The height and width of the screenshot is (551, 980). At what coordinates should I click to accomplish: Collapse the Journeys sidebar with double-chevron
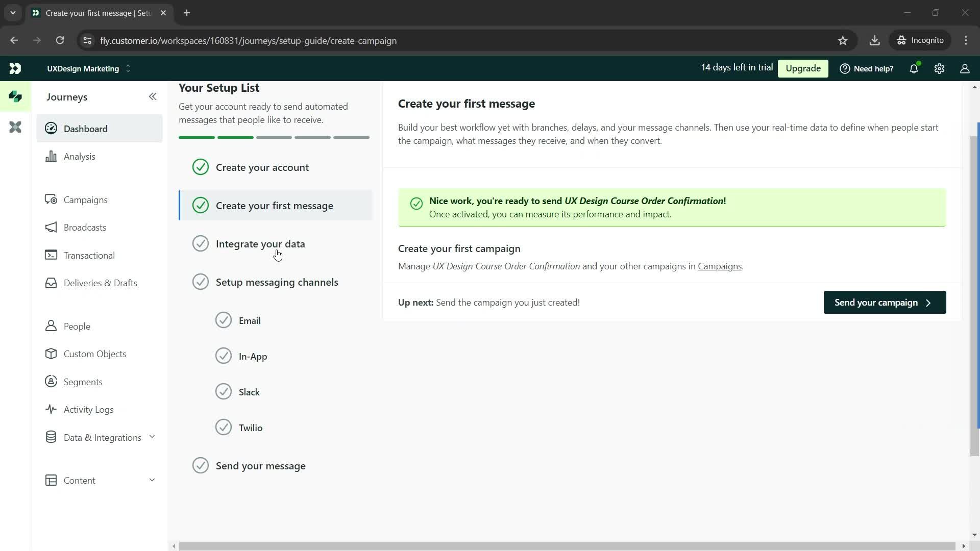coord(153,96)
